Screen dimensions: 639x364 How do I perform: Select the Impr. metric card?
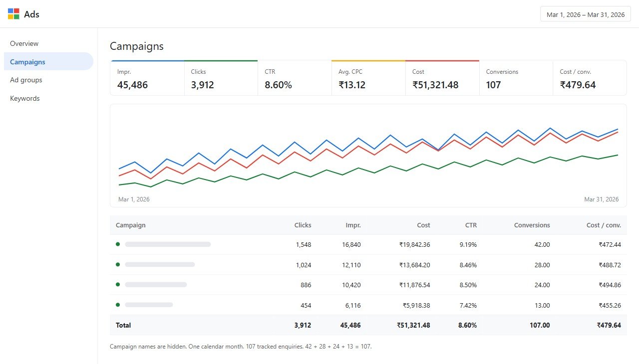coord(147,78)
